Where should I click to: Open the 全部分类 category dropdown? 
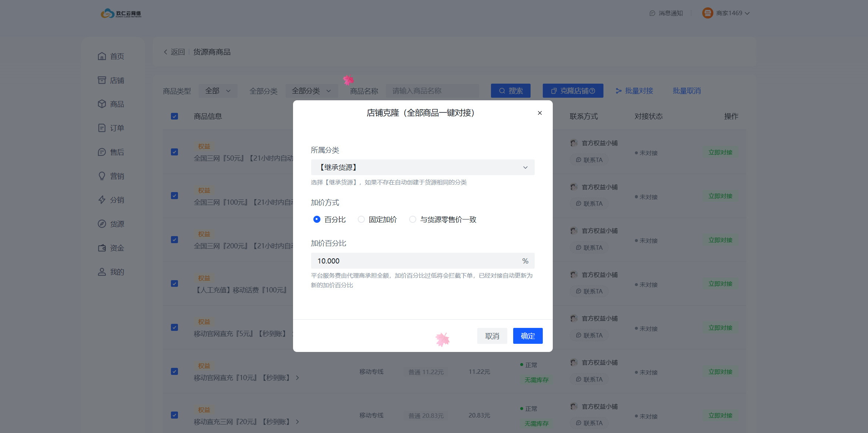tap(312, 91)
